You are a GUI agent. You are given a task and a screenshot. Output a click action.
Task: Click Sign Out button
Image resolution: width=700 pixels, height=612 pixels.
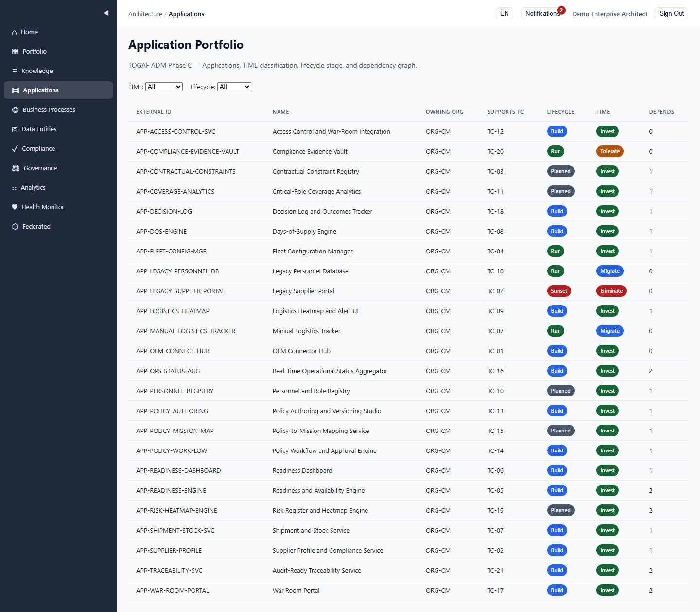(671, 14)
